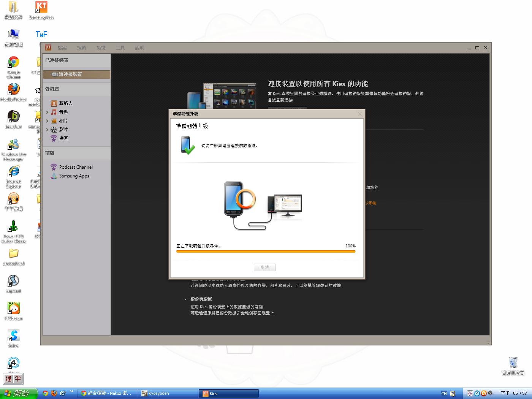
Task: Toggle 半 half-width input mode
Action: click(x=17, y=378)
